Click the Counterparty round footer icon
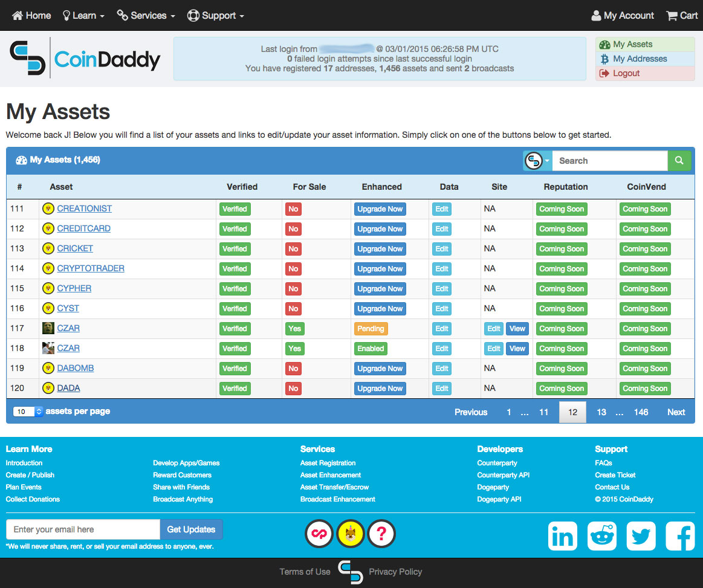This screenshot has width=703, height=588. pyautogui.click(x=319, y=534)
